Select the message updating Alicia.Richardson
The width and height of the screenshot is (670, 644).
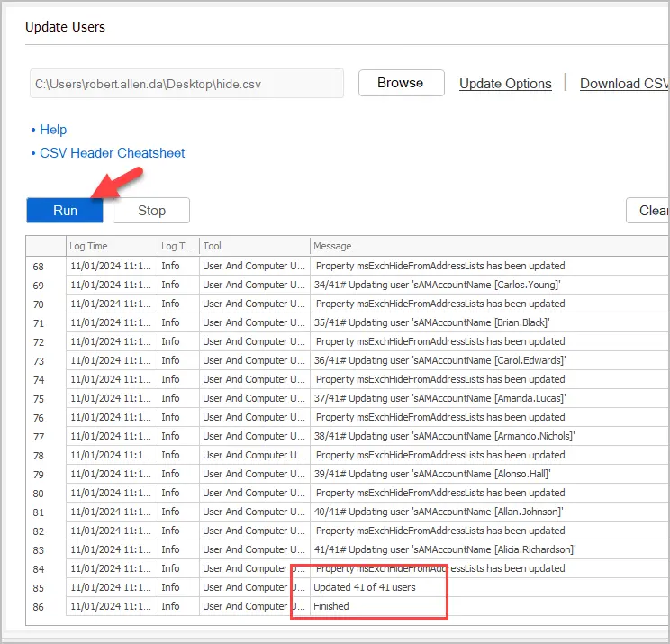[445, 549]
